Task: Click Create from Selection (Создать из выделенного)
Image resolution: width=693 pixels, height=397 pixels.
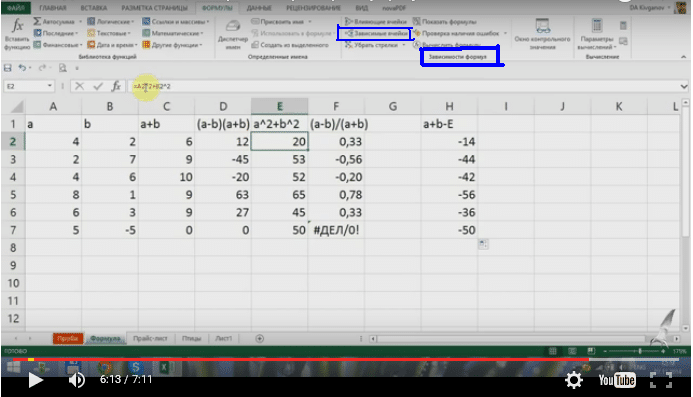Action: (x=290, y=45)
